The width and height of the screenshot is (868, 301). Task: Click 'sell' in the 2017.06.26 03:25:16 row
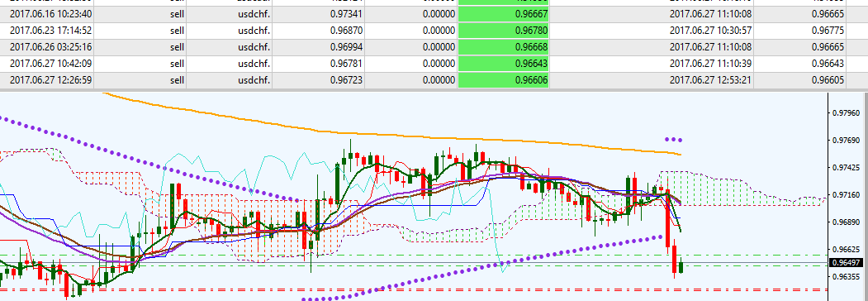(177, 46)
